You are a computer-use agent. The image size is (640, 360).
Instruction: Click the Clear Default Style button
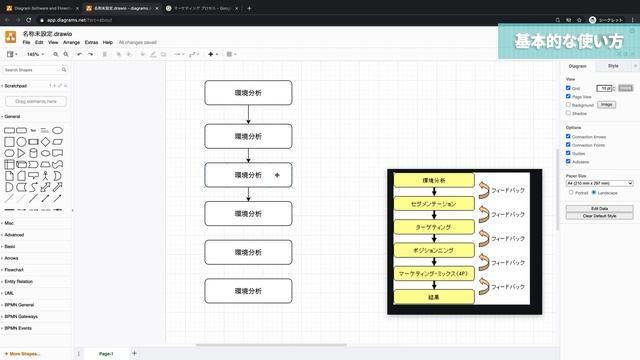(x=600, y=216)
